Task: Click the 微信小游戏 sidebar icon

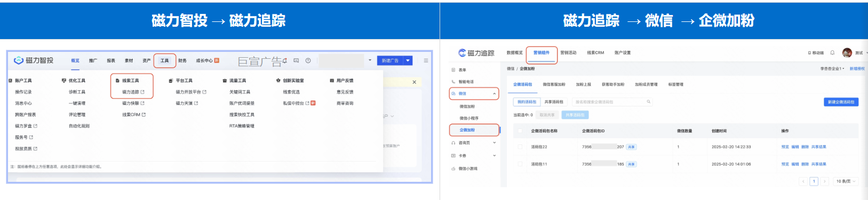Action: click(453, 168)
